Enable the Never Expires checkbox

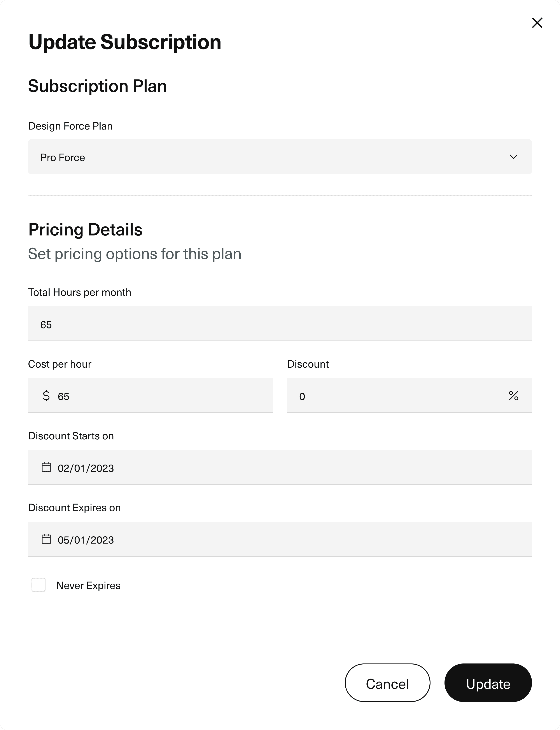tap(39, 585)
